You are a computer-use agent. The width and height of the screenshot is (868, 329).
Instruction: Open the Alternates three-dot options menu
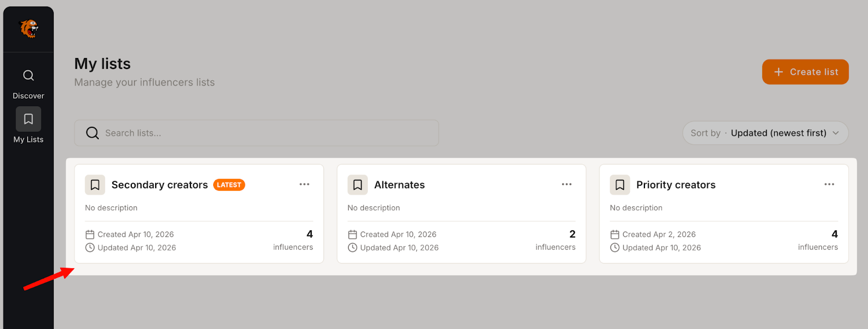(x=567, y=184)
